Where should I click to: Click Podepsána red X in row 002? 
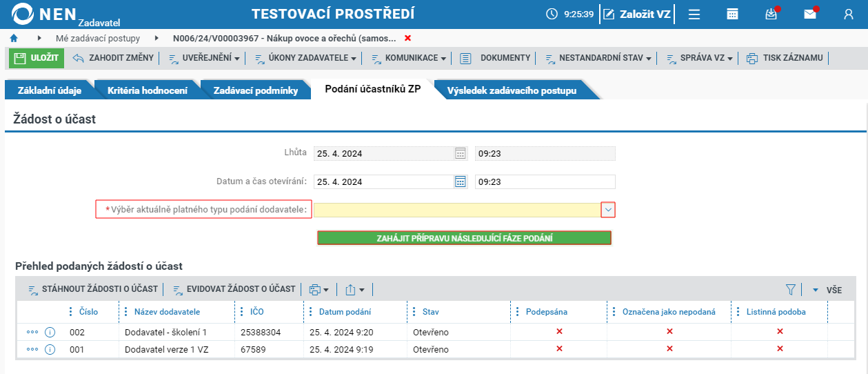click(x=559, y=332)
